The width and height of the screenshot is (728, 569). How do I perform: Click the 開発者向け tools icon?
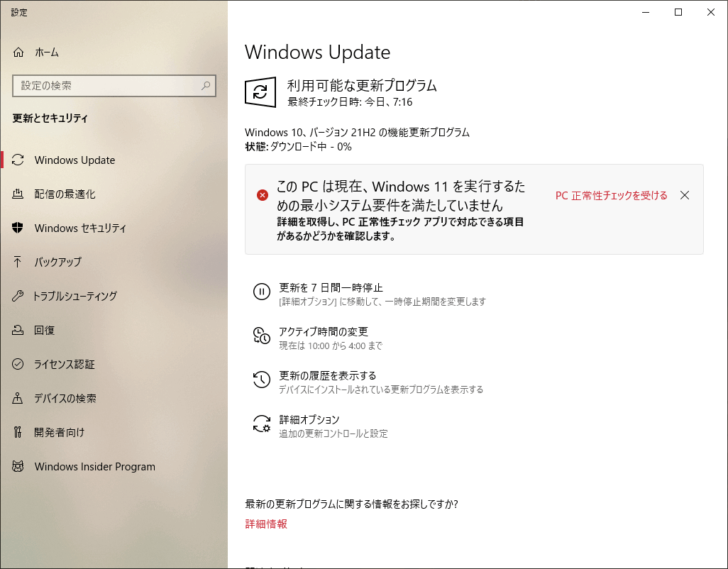18,432
